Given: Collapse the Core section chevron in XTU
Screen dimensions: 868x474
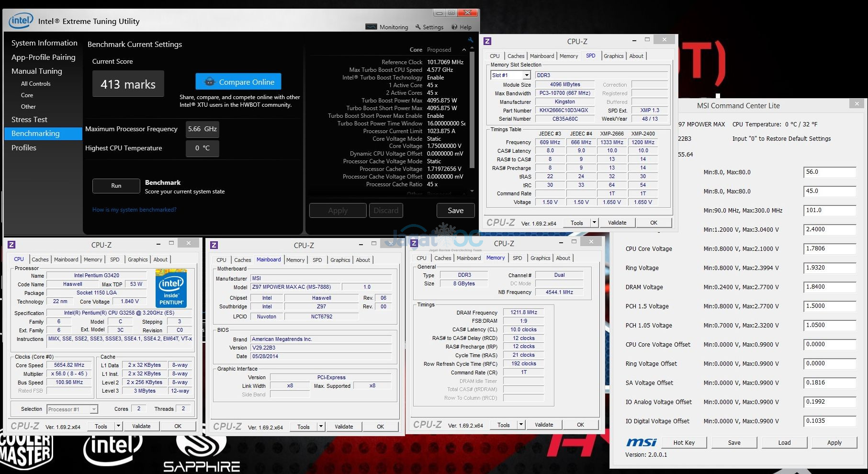Looking at the screenshot, I should [464, 50].
